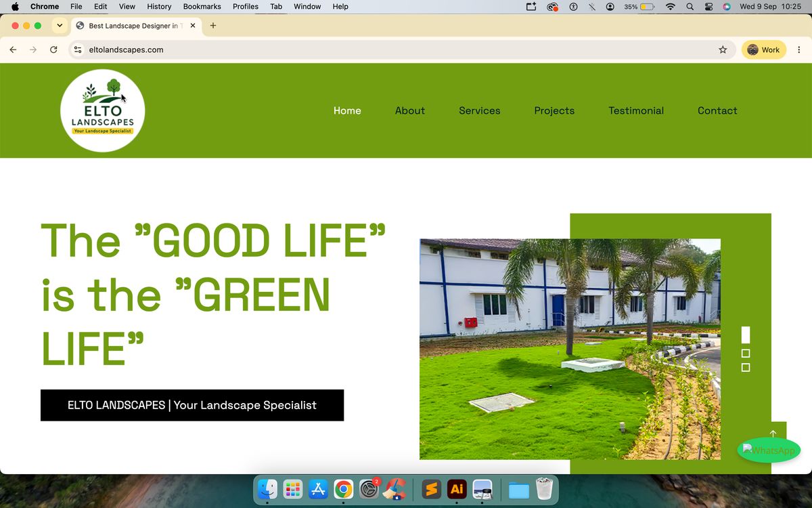Click the Bluetooth off icon in menu bar

click(591, 7)
